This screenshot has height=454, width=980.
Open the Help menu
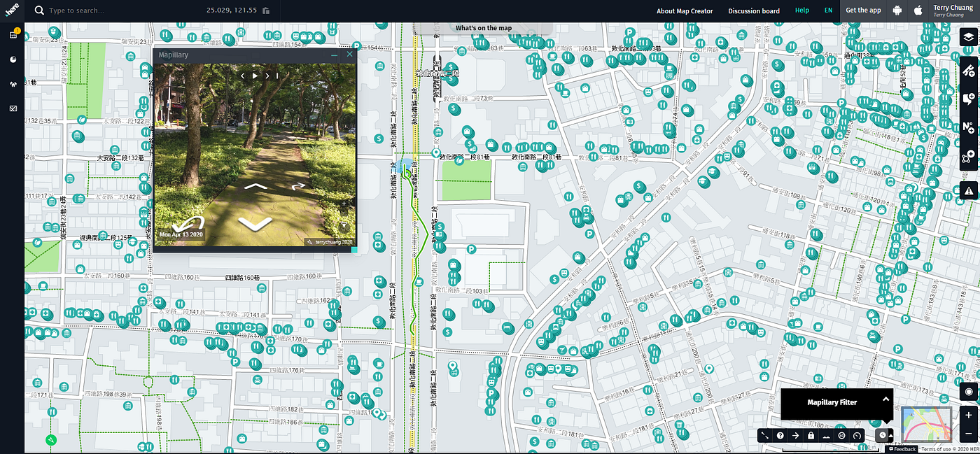coord(801,10)
